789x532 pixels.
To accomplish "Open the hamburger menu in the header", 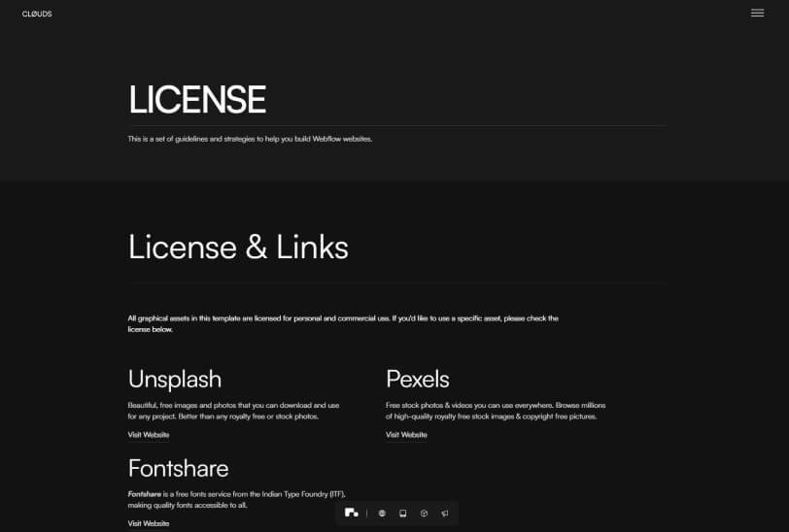I will tap(757, 13).
